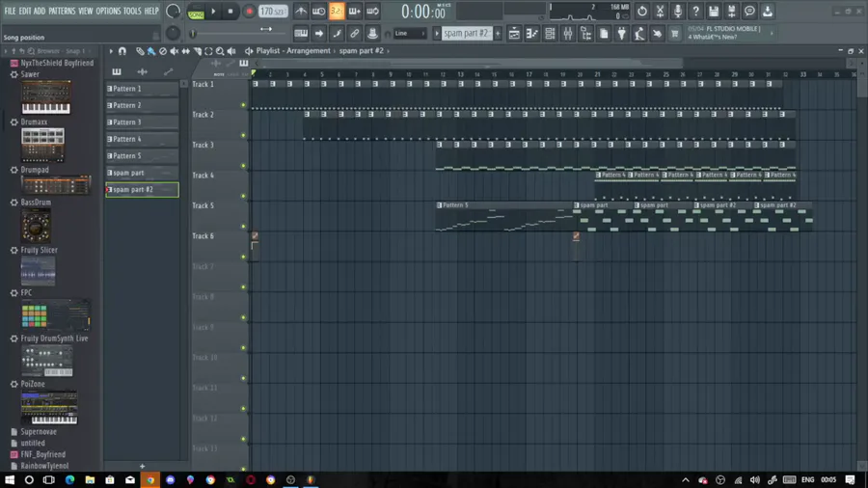The height and width of the screenshot is (488, 868).
Task: Click the render/export audio icon
Action: click(731, 11)
